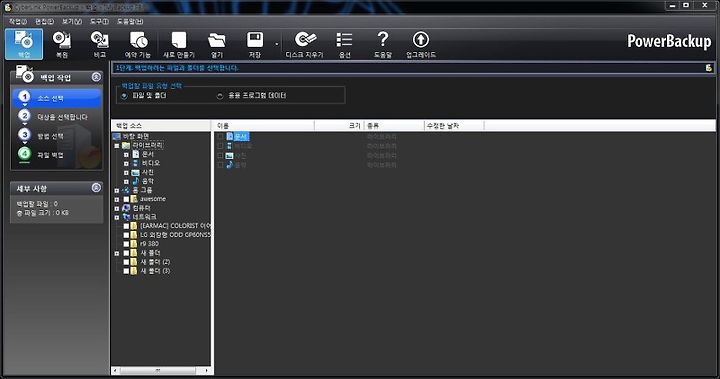Open the save dropdown arrow beside 저장

click(x=276, y=45)
